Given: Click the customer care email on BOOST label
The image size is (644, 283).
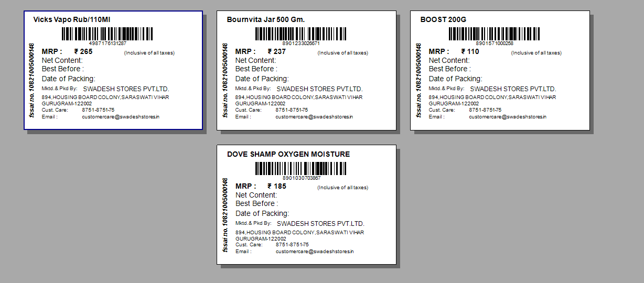Looking at the screenshot, I should (x=508, y=117).
